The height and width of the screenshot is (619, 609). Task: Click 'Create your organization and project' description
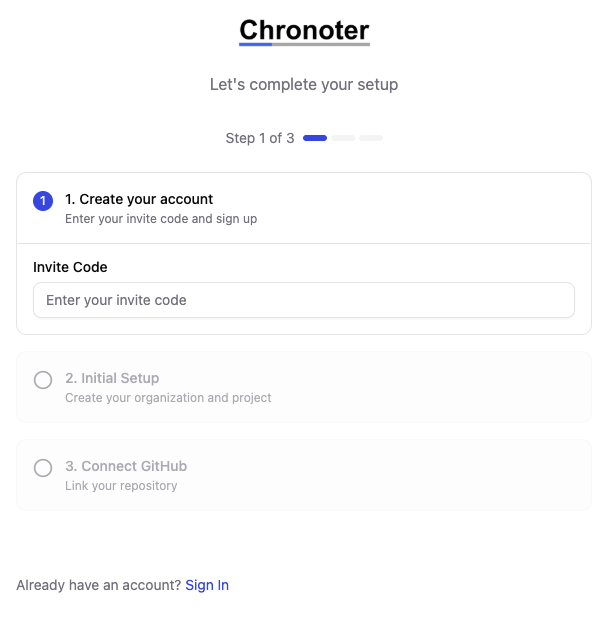pos(168,397)
